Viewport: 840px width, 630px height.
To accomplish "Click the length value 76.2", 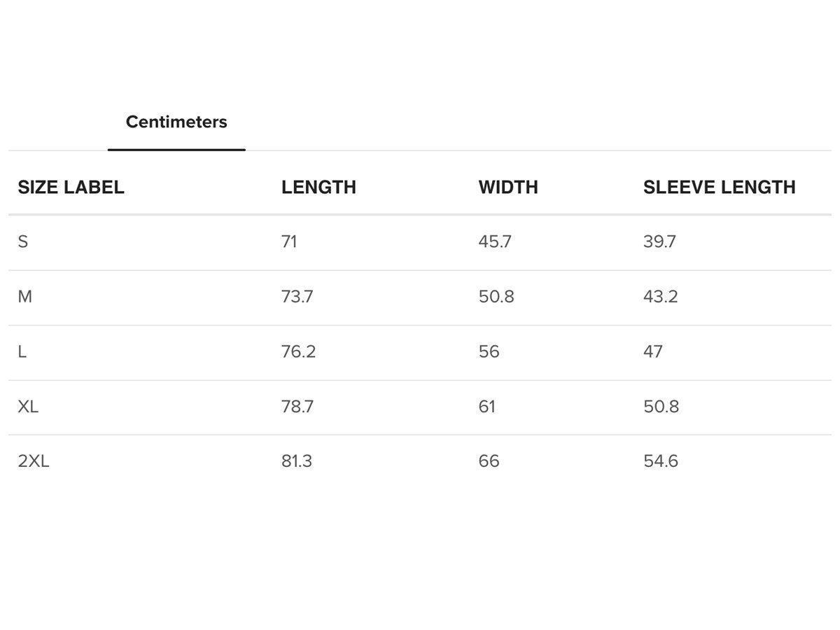I will [x=298, y=352].
